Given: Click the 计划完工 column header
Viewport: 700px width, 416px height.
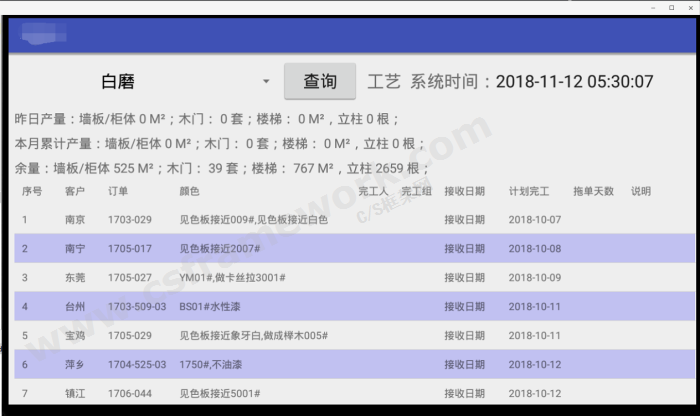Looking at the screenshot, I should (529, 191).
